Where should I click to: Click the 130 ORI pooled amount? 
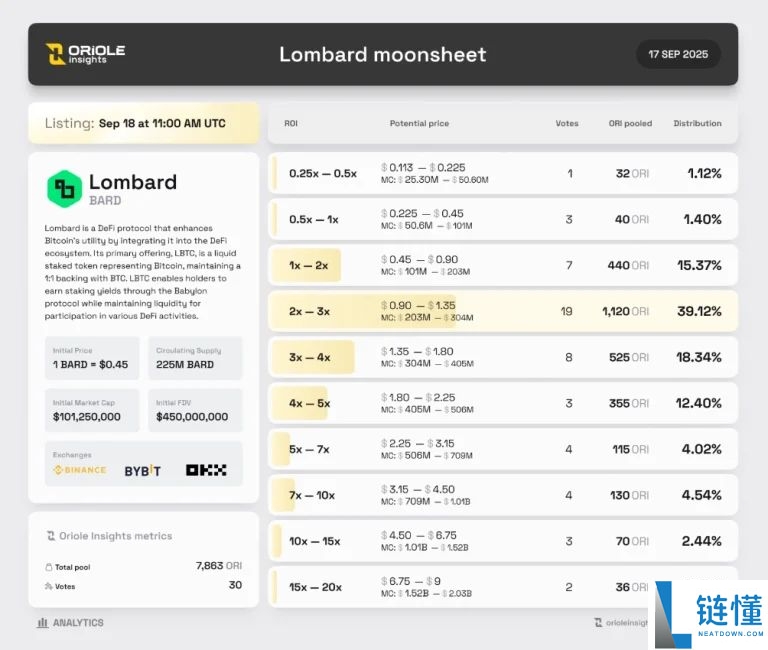pos(629,496)
